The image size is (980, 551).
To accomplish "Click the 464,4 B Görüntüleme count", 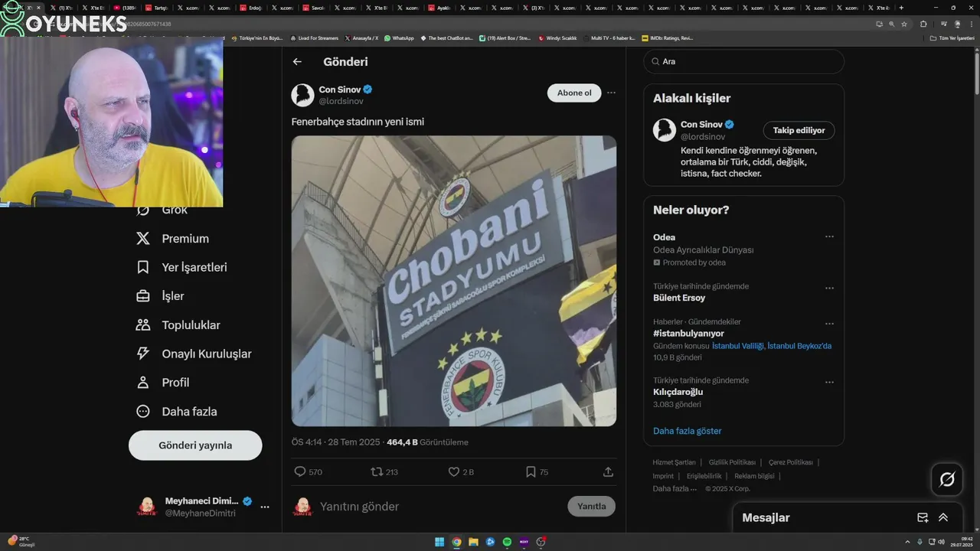I will click(x=427, y=442).
